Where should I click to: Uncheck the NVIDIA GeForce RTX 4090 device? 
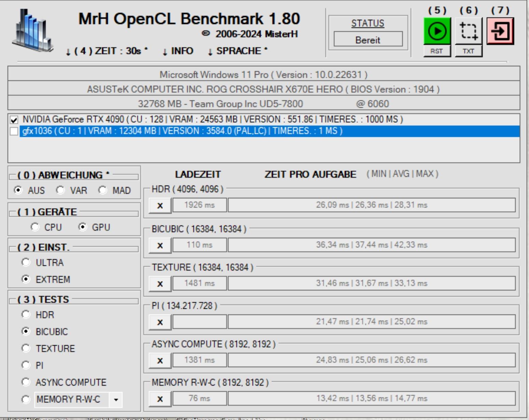click(x=14, y=120)
